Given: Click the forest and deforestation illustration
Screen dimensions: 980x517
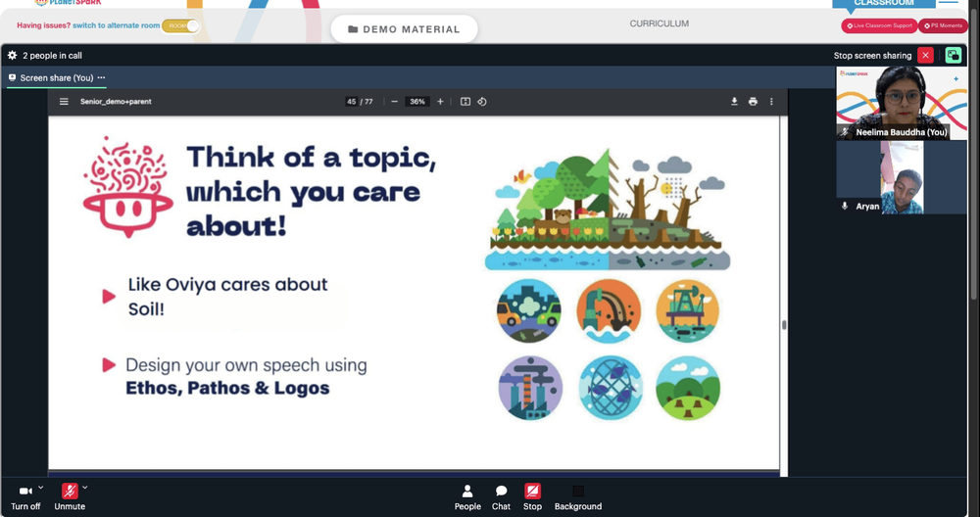Looking at the screenshot, I should click(x=607, y=209).
